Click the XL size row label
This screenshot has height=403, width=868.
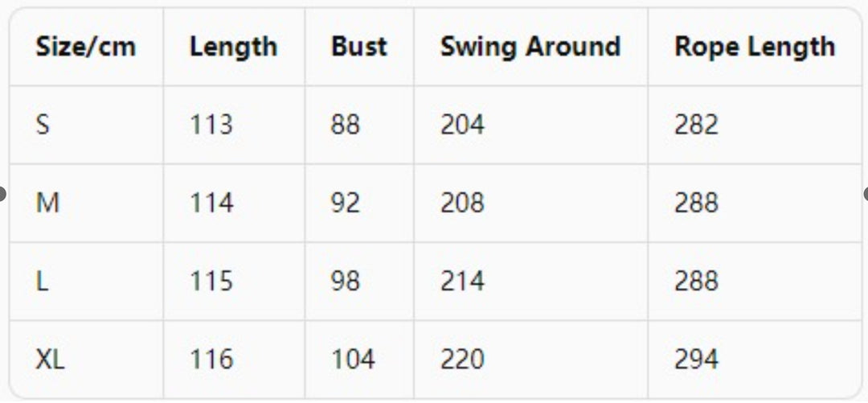51,360
